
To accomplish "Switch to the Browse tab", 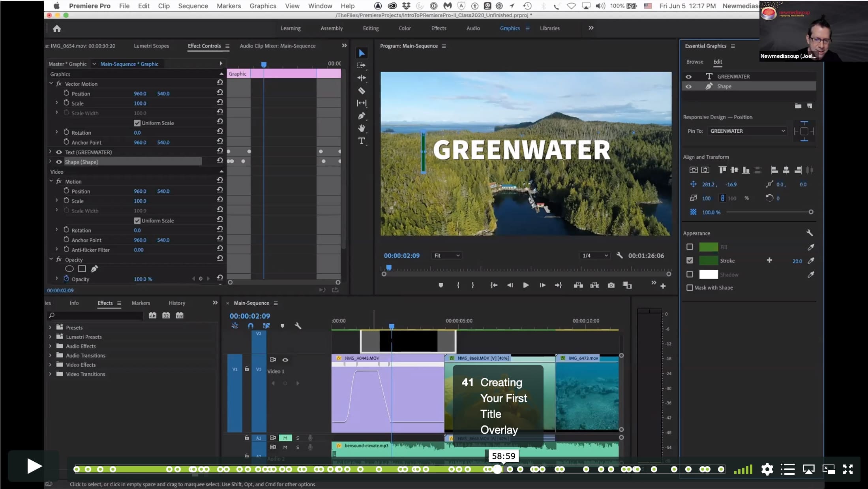I will point(695,62).
